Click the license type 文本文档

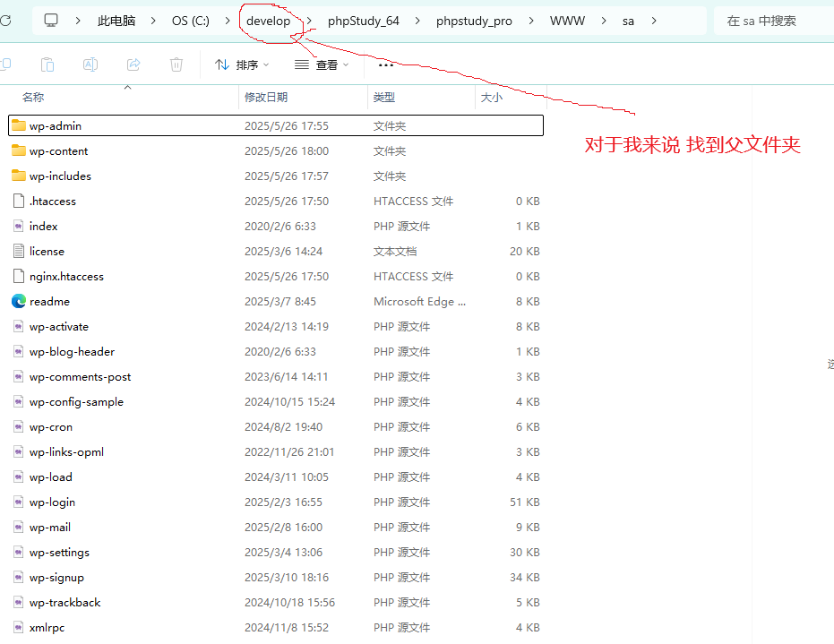395,251
